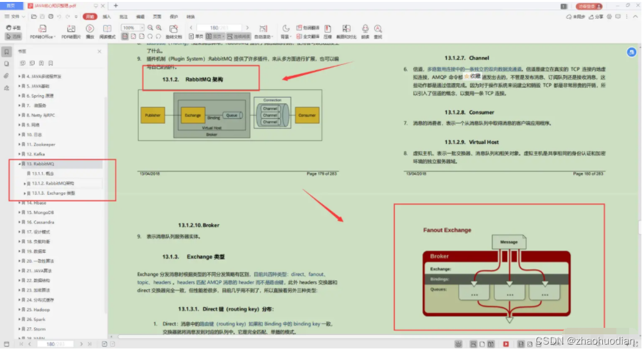Click the open-file folder icon
This screenshot has height=351, width=644.
34,17
